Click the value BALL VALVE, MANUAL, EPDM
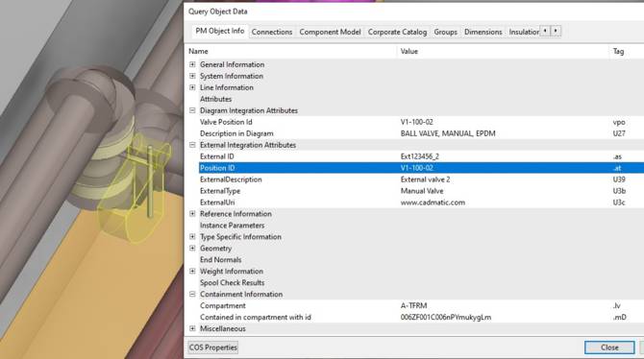644x359 pixels. pyautogui.click(x=448, y=133)
